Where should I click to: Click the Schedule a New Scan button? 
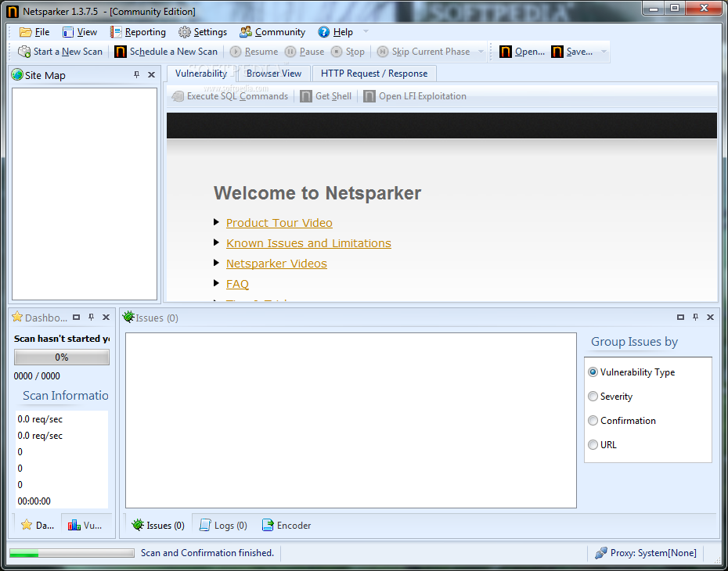click(166, 52)
